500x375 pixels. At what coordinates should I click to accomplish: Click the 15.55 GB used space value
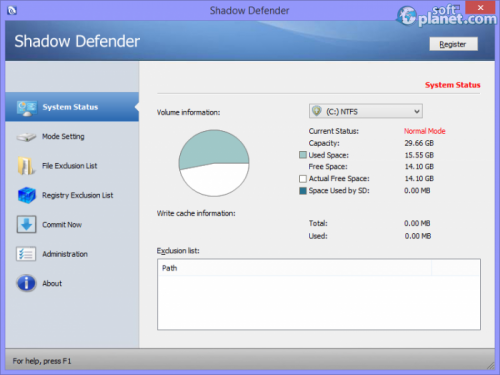pos(419,155)
